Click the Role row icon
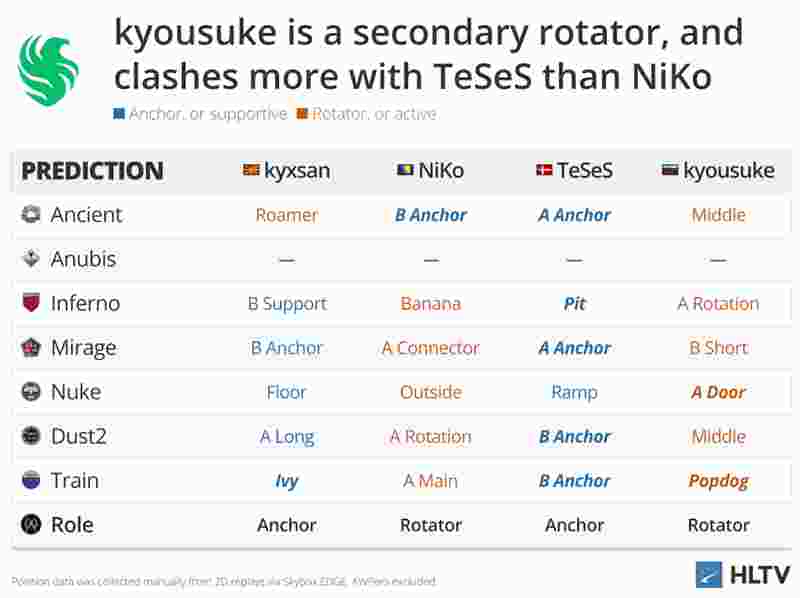Viewport: 800px width, 598px height. click(31, 525)
